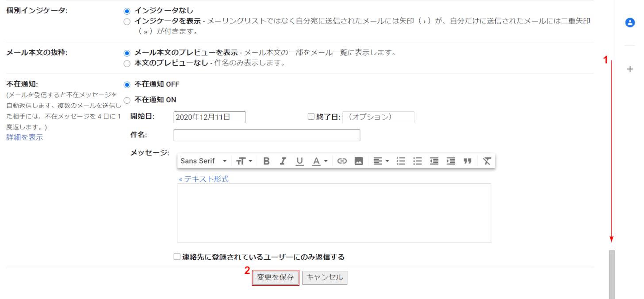Increase the indent of message text

coord(451,161)
